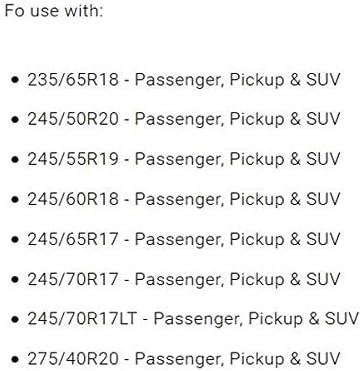This screenshot has height=371, width=362.
Task: Select the 245/70R17 list item
Action: (184, 279)
